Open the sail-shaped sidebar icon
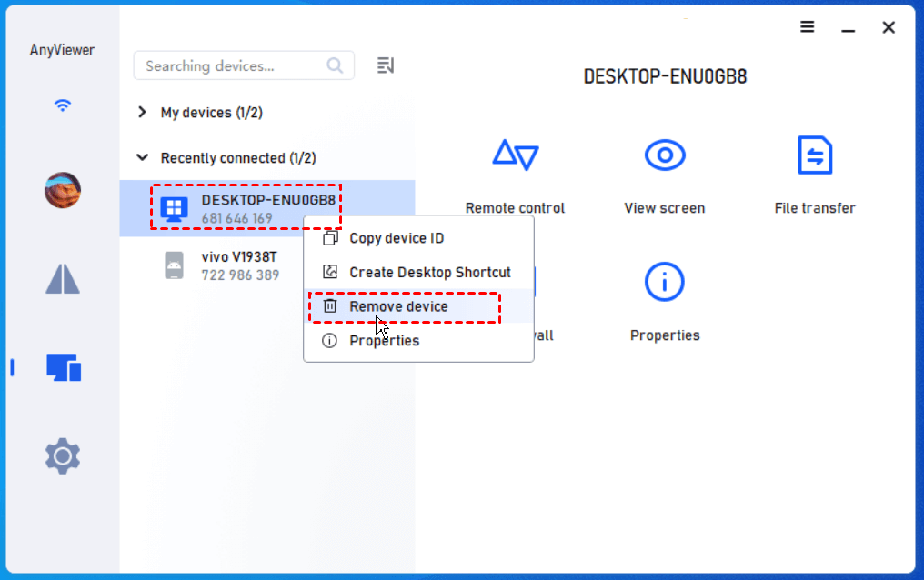The height and width of the screenshot is (580, 924). click(x=63, y=278)
